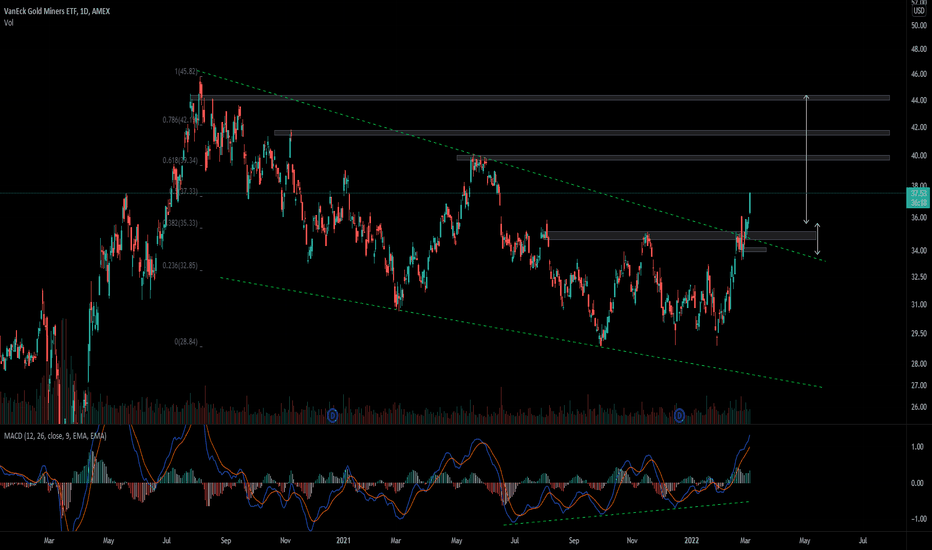Click the Jul label at right end of time axis

(x=862, y=540)
